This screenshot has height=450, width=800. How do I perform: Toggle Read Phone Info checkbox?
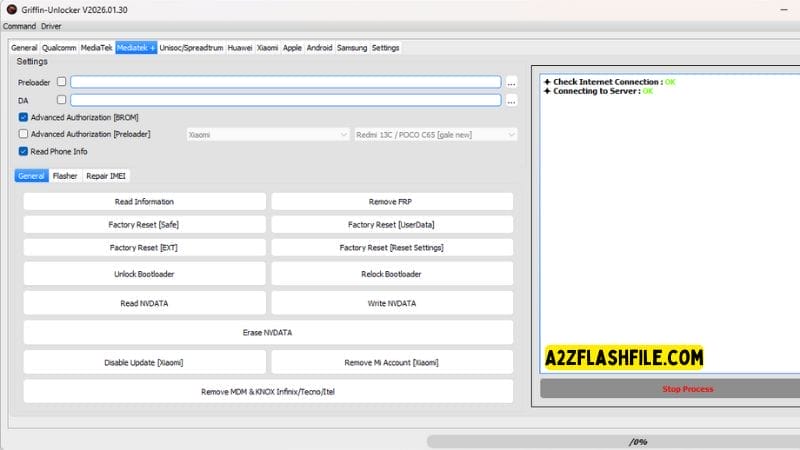[23, 151]
